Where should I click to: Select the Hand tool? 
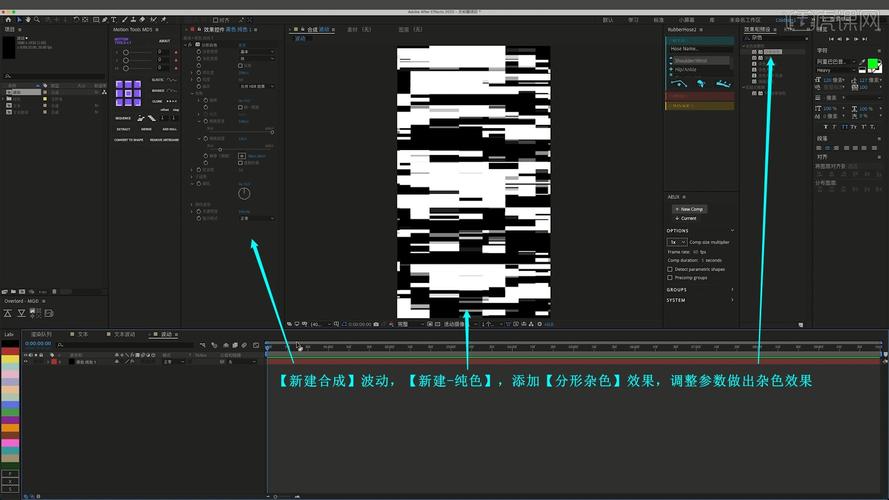point(28,20)
